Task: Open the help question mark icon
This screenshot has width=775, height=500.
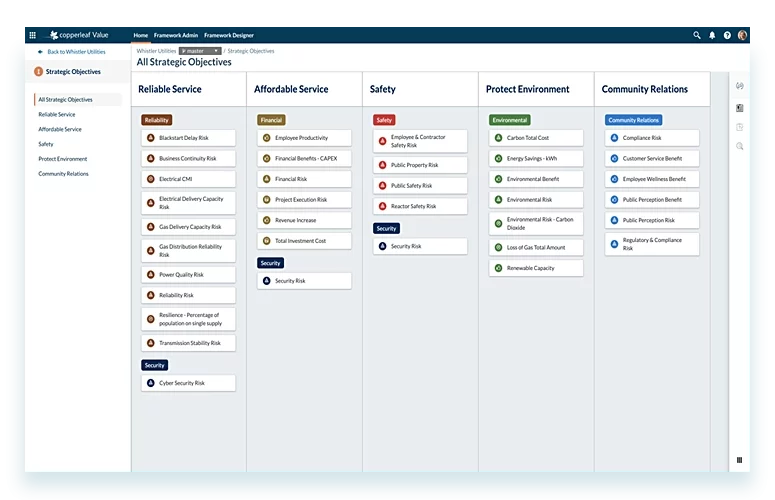Action: [x=727, y=35]
